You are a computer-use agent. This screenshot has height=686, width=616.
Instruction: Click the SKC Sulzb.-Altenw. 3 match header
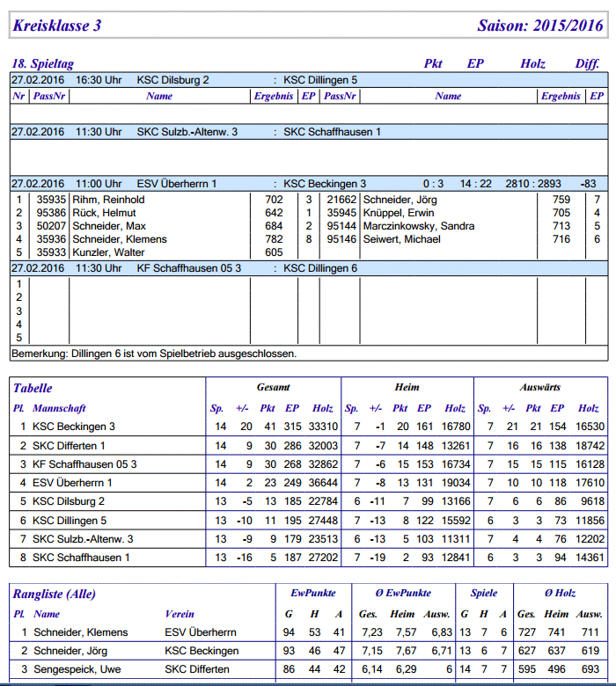point(309,132)
